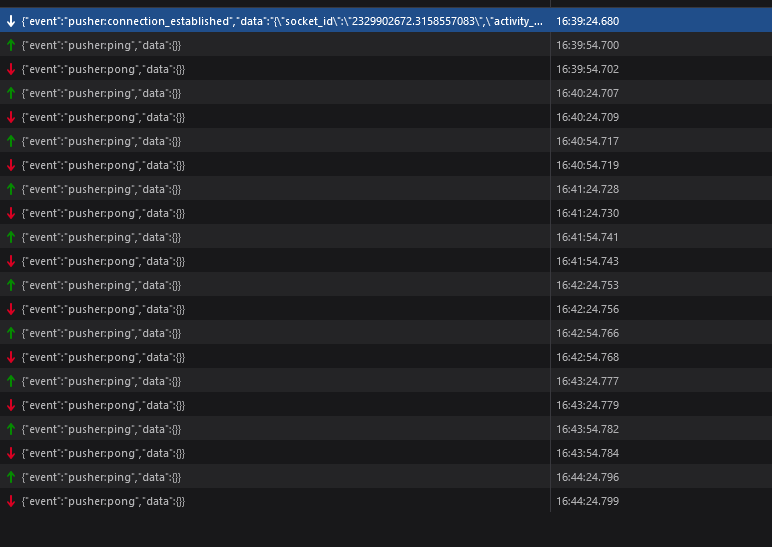Select ping message at 16:42:54.766
Screen dimensions: 772x547
coord(386,333)
